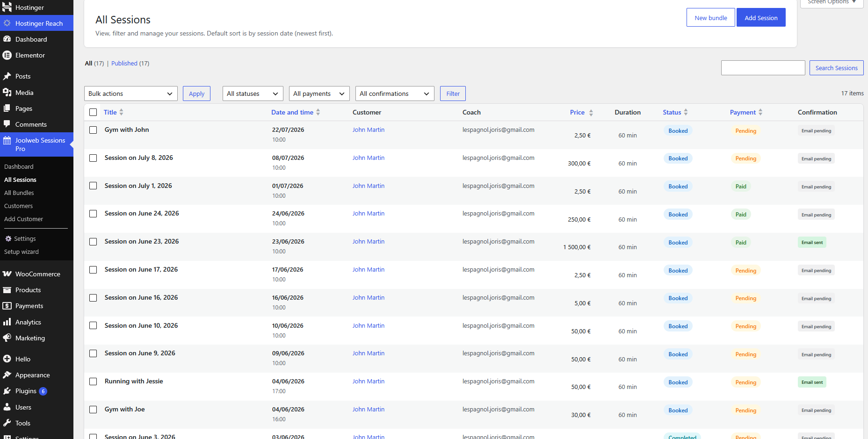Check the Gym with Joe checkbox

pos(93,410)
